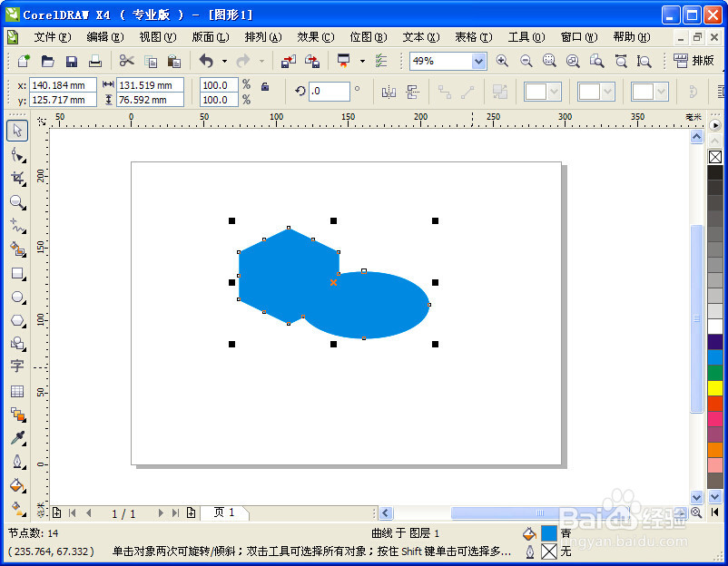
Task: Click the Import icon
Action: tap(289, 61)
